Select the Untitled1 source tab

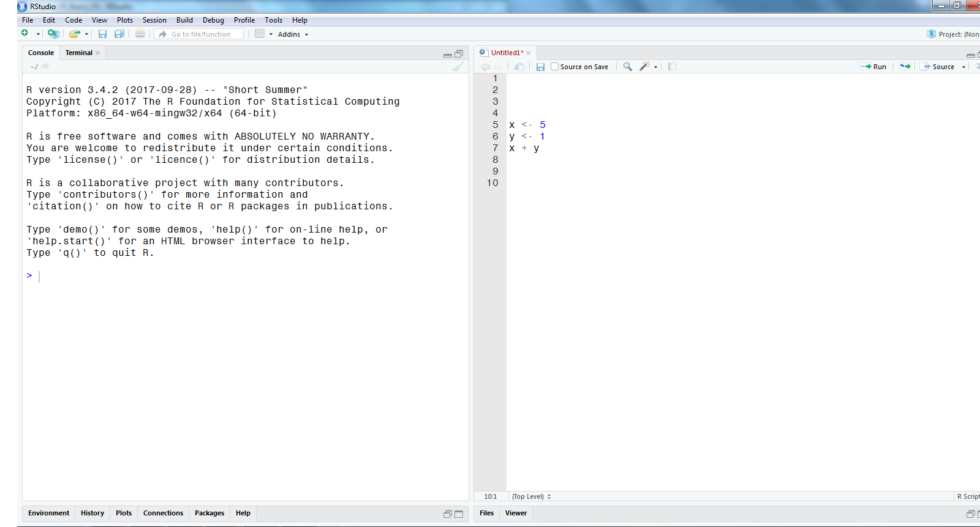click(x=507, y=53)
